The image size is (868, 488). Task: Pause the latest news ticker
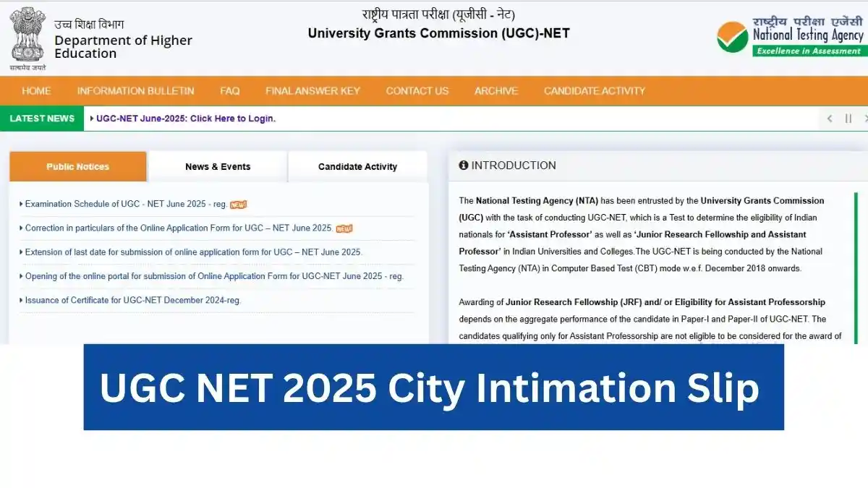tap(848, 119)
